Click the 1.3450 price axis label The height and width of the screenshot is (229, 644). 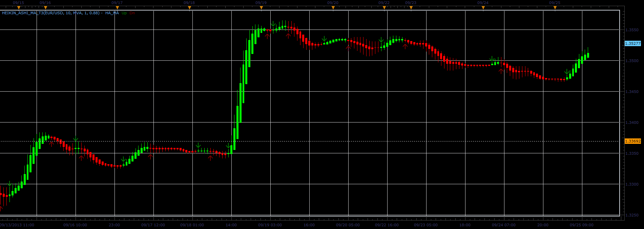click(632, 92)
